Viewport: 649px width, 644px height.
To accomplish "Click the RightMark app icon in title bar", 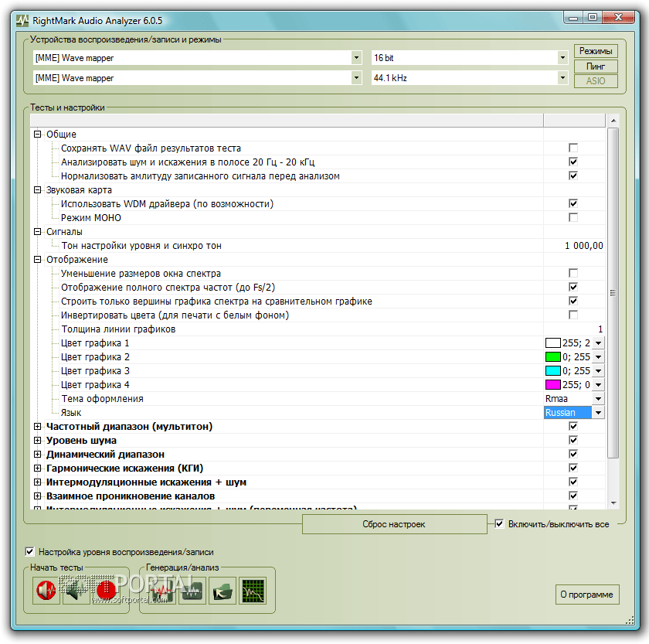I will 22,20.
